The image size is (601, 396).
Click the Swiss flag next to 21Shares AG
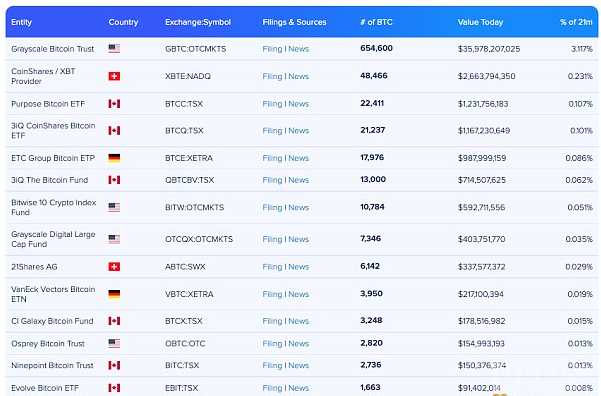114,266
